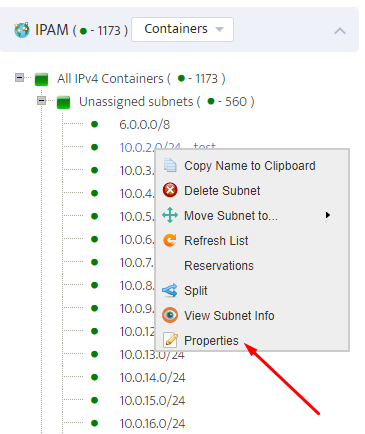Click the IPAM globe icon

coord(22,30)
